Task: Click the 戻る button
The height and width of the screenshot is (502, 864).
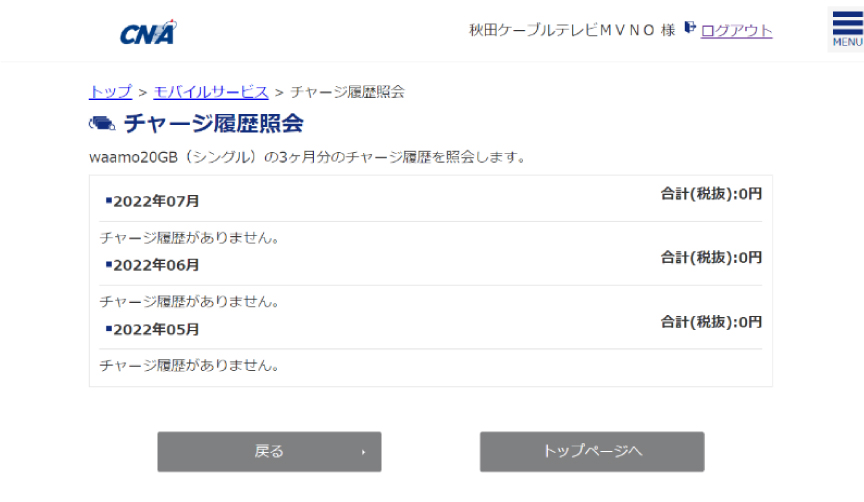Action: click(269, 451)
